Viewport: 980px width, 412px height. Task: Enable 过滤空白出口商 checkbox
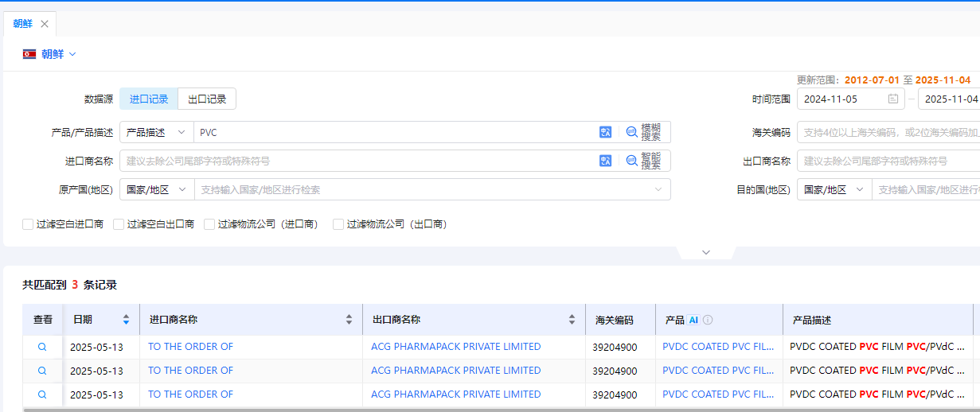[x=119, y=224]
